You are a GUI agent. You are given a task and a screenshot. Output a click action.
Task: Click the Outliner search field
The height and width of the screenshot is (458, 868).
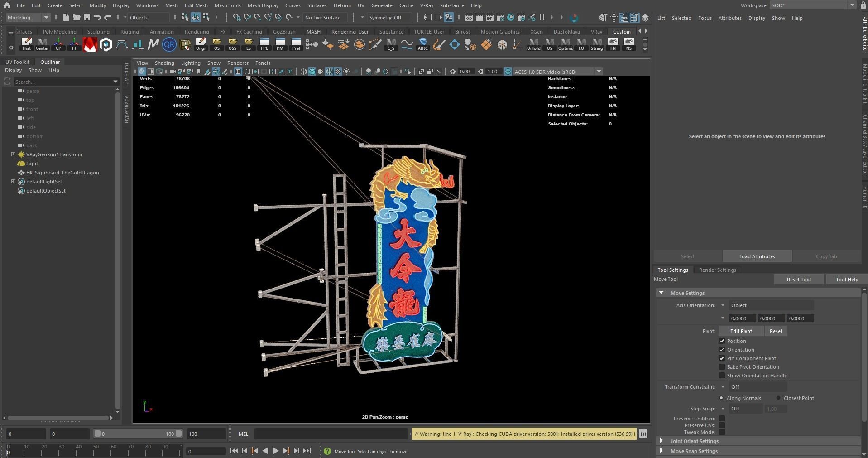[66, 82]
